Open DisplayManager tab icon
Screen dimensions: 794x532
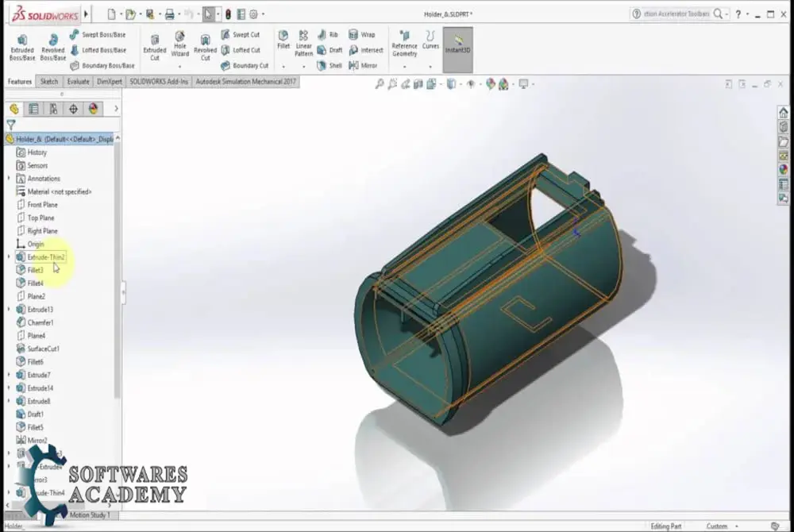(x=93, y=109)
